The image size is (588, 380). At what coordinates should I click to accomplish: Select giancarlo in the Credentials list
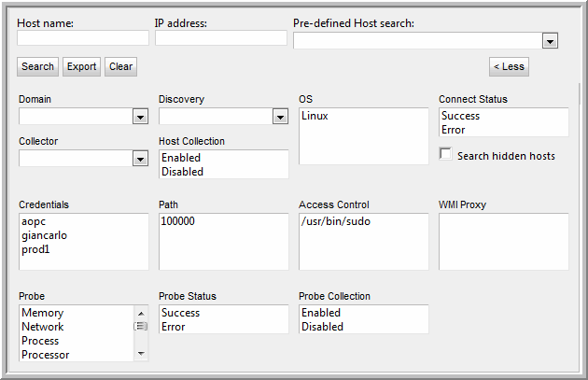[x=44, y=235]
